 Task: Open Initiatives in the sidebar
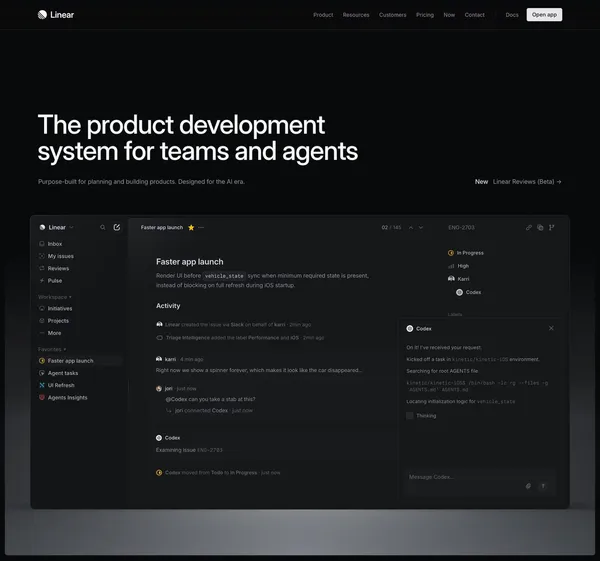click(x=55, y=308)
